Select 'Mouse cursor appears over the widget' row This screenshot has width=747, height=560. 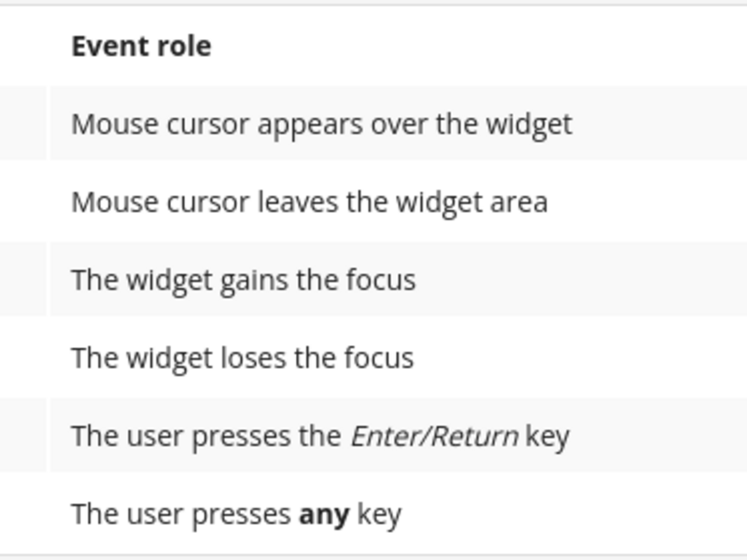(399, 123)
